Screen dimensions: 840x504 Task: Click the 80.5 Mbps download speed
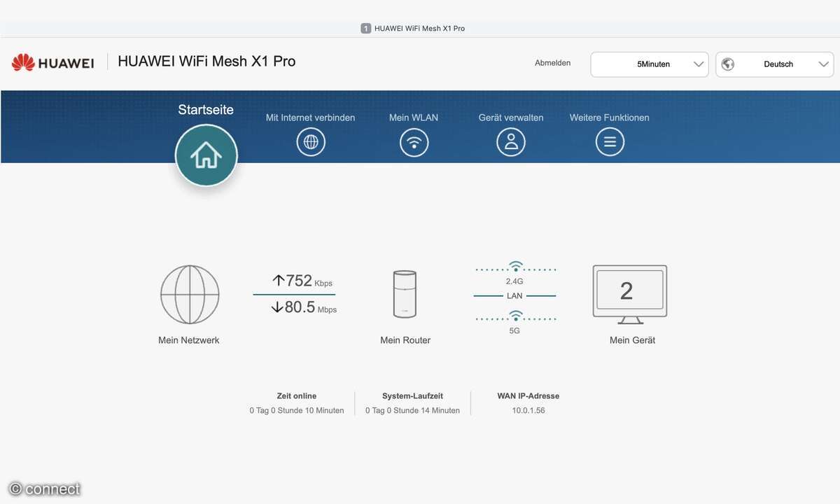pyautogui.click(x=304, y=307)
